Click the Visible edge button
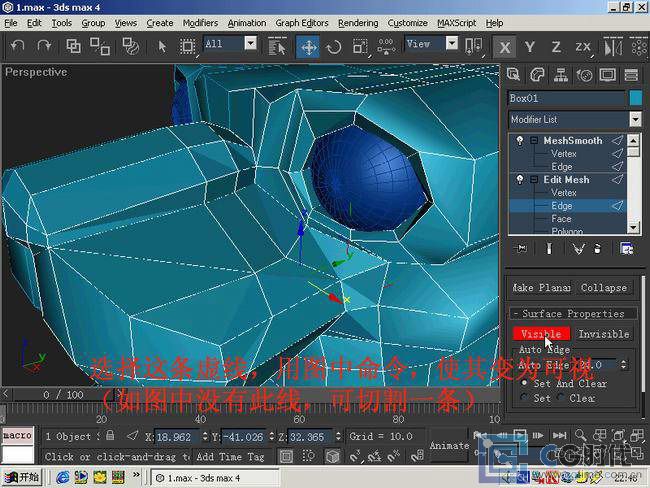The width and height of the screenshot is (650, 488). [541, 334]
